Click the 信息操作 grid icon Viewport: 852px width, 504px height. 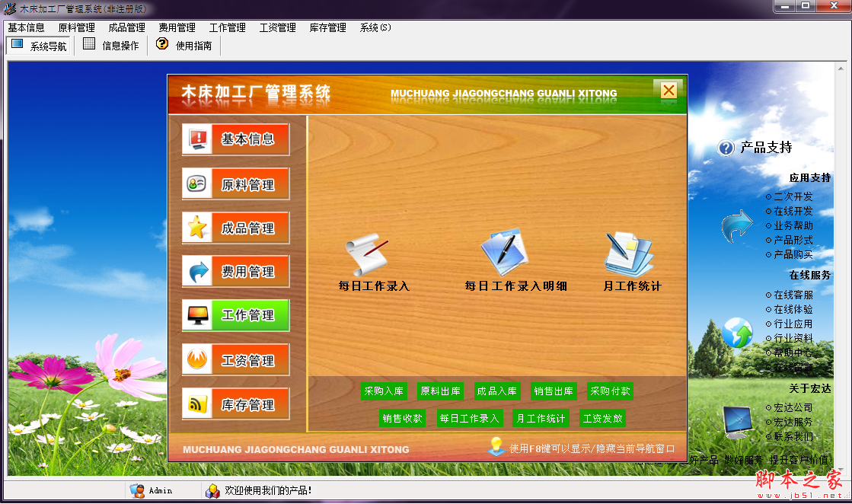[x=89, y=44]
